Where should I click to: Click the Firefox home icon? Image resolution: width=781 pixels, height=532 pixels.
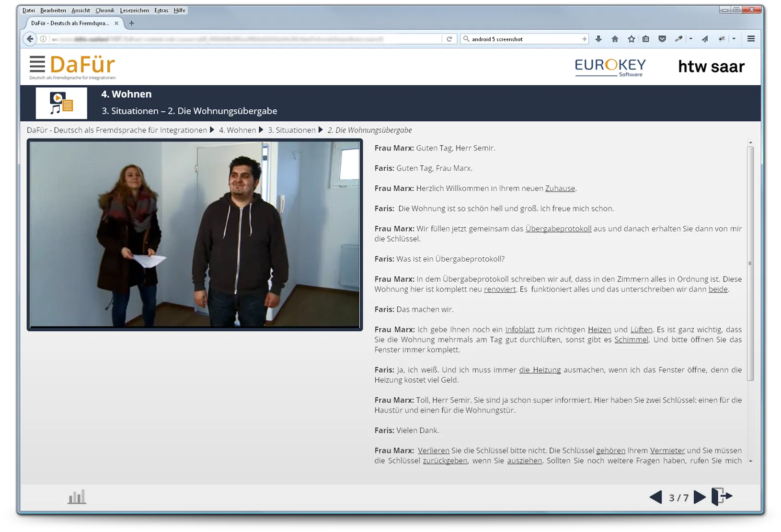point(615,39)
